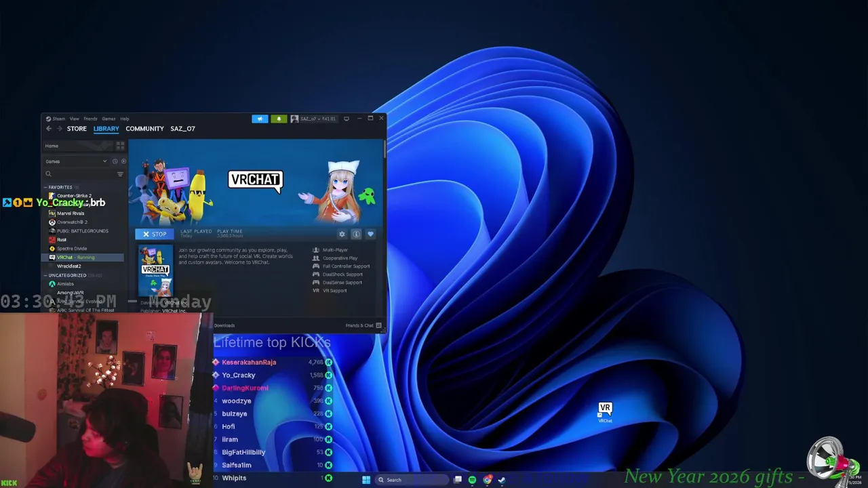
Task: Go to library Home
Action: coord(78,146)
